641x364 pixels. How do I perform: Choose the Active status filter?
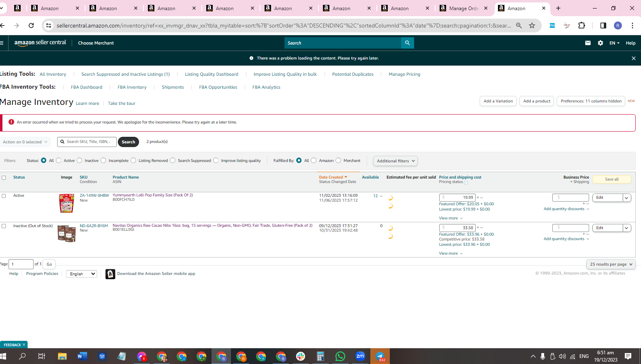tap(59, 161)
